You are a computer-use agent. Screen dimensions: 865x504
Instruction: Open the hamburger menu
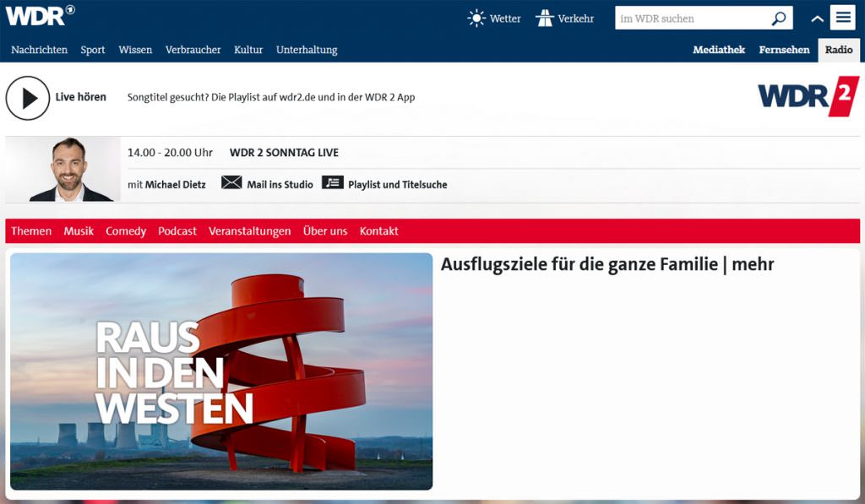coord(843,18)
